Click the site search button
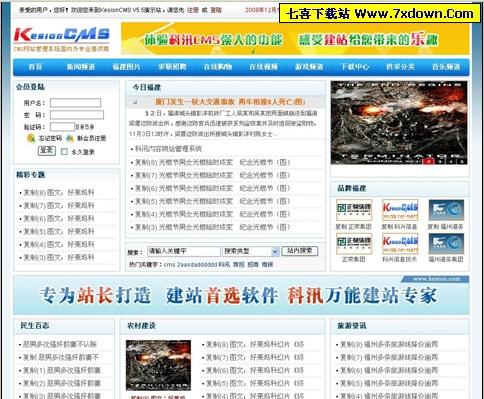The width and height of the screenshot is (484, 399). (x=300, y=251)
